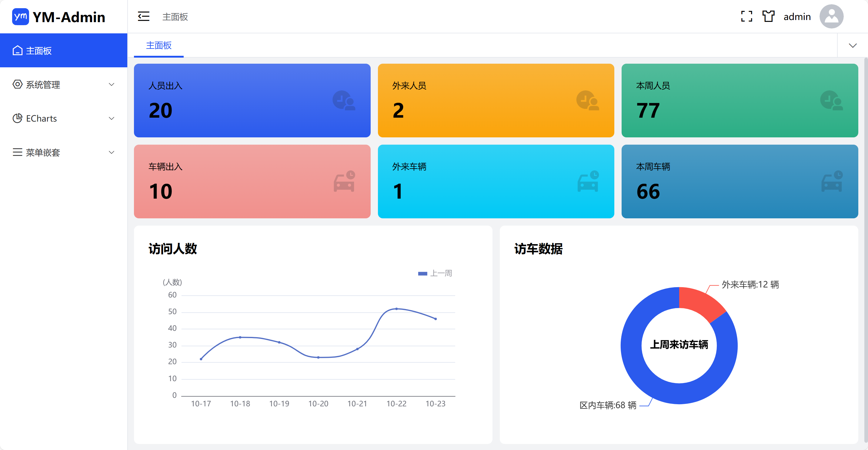Click the clock-person icon on 人员出入 card
Image resolution: width=868 pixels, height=450 pixels.
coord(344,100)
